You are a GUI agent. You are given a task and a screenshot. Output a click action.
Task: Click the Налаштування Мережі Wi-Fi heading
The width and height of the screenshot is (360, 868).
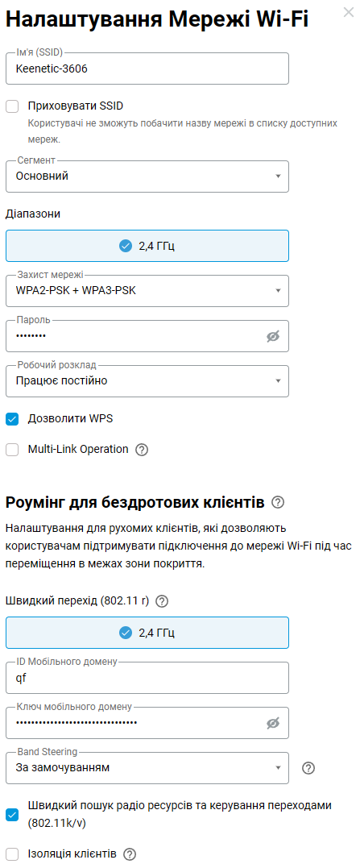point(158,20)
